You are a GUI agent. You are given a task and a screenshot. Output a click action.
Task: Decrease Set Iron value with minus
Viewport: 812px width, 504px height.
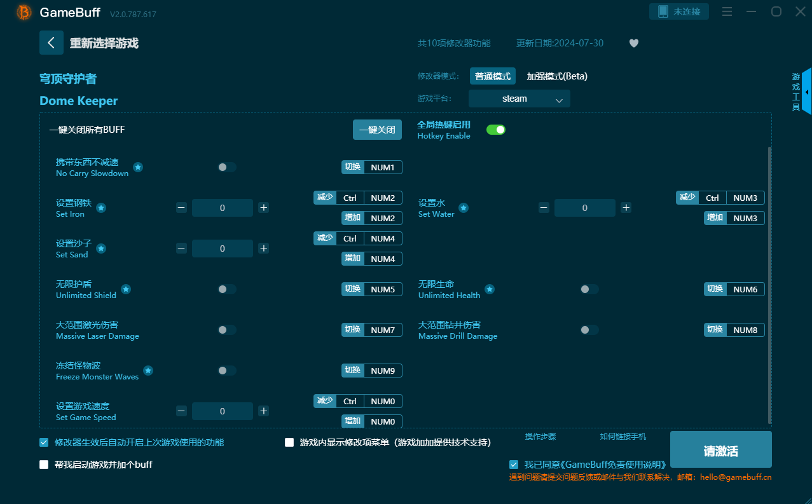[181, 208]
